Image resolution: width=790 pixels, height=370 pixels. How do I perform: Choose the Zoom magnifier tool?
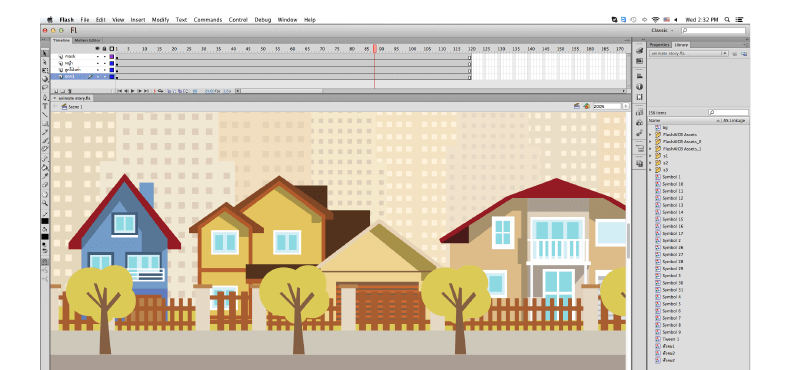45,203
